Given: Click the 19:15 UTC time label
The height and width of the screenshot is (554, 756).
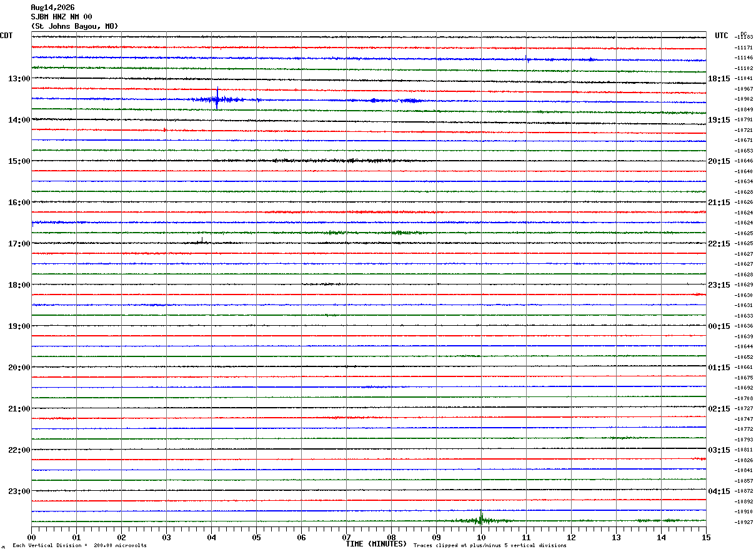Looking at the screenshot, I should (x=719, y=120).
